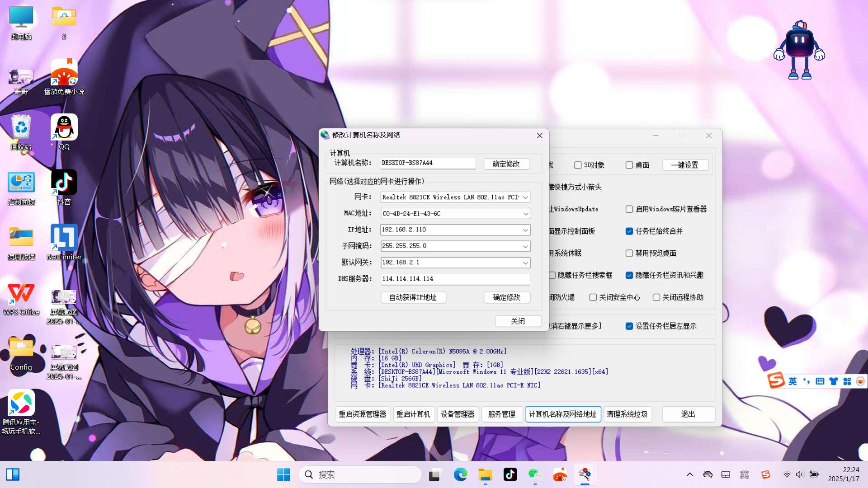
Task: Open the volume speaker tray icon
Action: point(799,474)
